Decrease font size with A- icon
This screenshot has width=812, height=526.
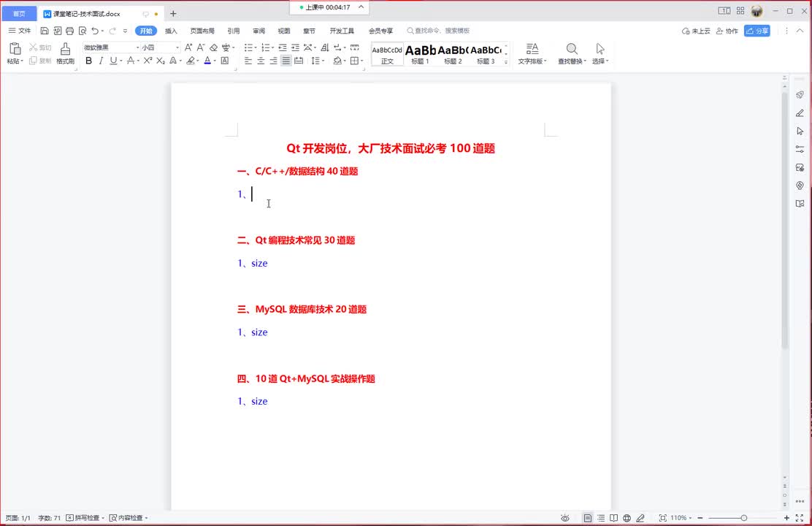coord(201,47)
